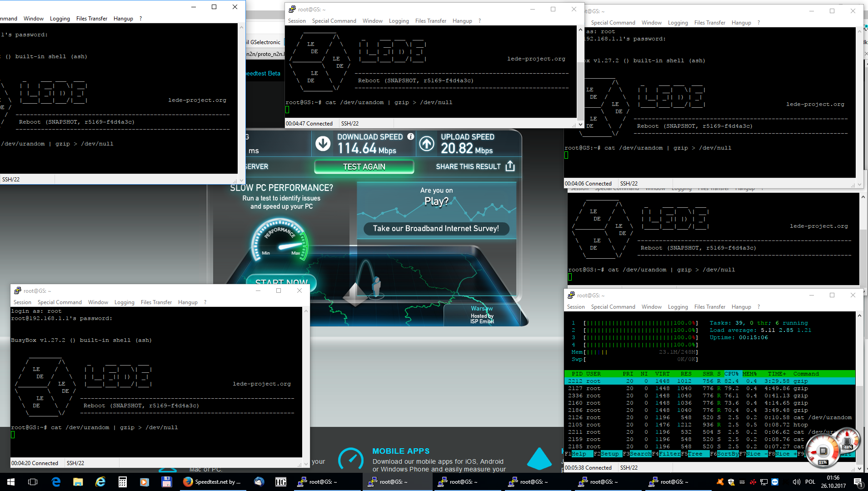The height and width of the screenshot is (491, 868).
Task: Open the Windows Start menu
Action: coord(11,482)
